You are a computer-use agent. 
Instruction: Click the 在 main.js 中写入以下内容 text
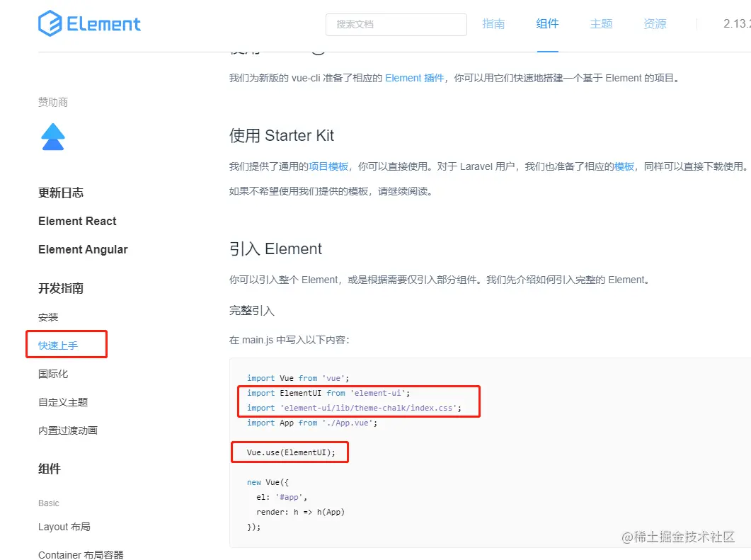tap(289, 340)
